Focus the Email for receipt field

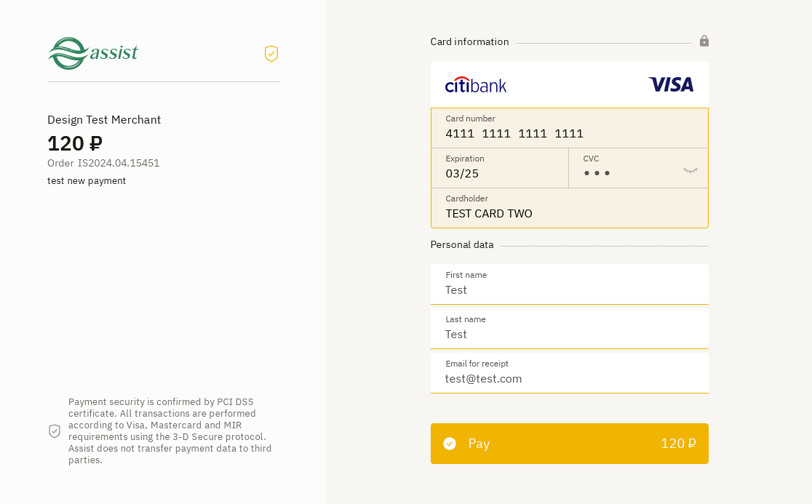point(569,378)
